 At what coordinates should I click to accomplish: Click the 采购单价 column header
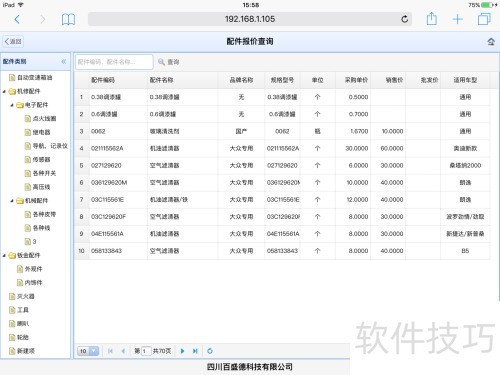tap(353, 80)
